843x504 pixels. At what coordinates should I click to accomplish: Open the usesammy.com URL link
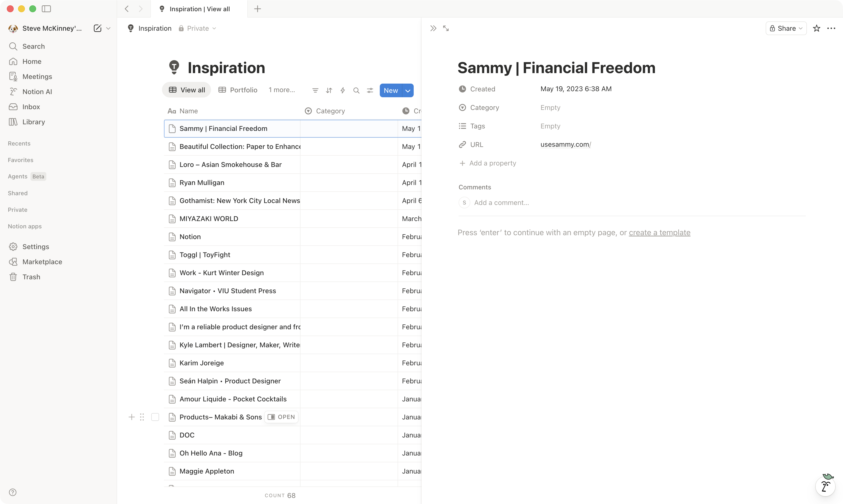565,144
